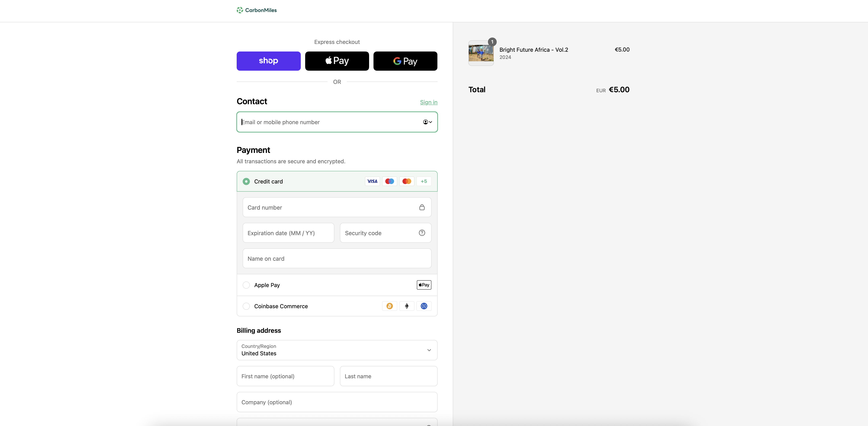
Task: Click the Maestro card icon
Action: (x=389, y=181)
